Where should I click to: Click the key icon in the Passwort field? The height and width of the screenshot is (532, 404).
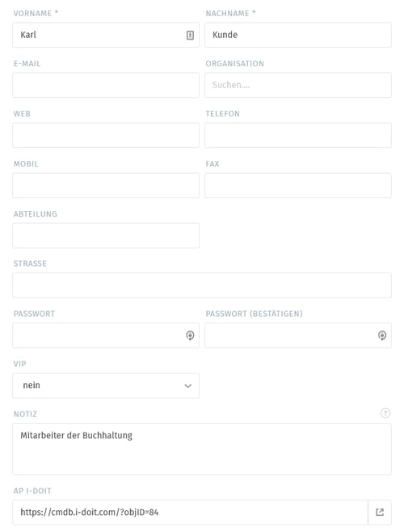tap(190, 336)
